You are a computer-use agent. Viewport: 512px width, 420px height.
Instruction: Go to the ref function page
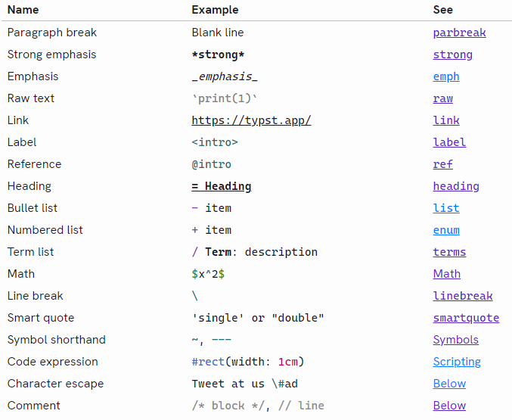pos(443,164)
